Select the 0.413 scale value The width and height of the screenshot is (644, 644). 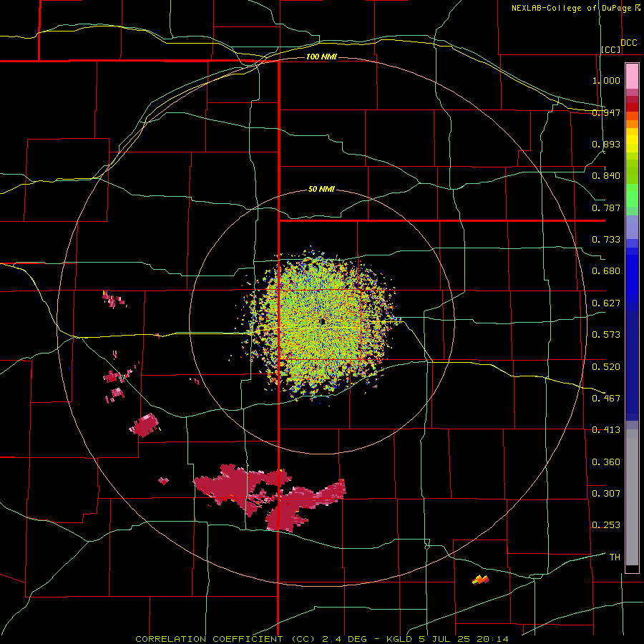606,429
